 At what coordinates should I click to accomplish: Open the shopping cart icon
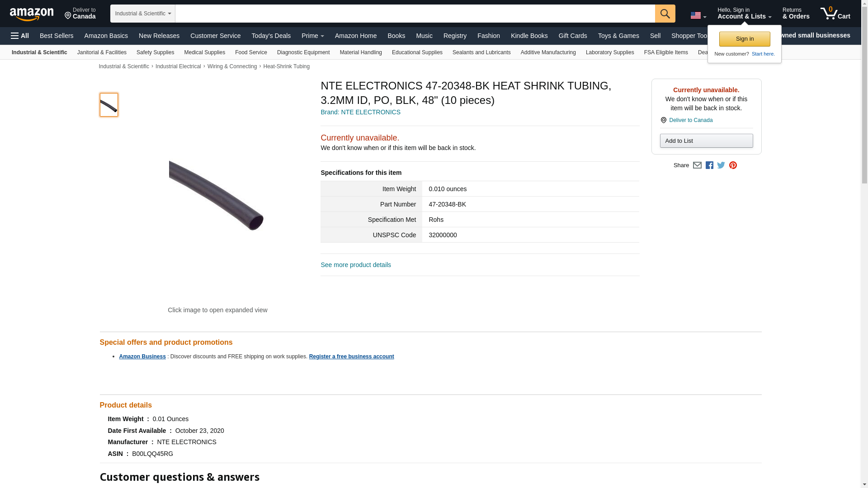click(x=835, y=14)
